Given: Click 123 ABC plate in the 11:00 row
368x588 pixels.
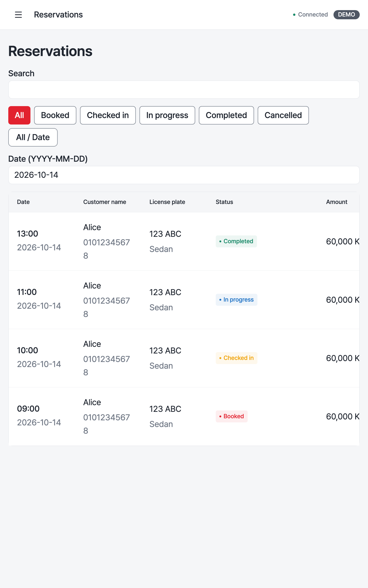Looking at the screenshot, I should click(165, 292).
